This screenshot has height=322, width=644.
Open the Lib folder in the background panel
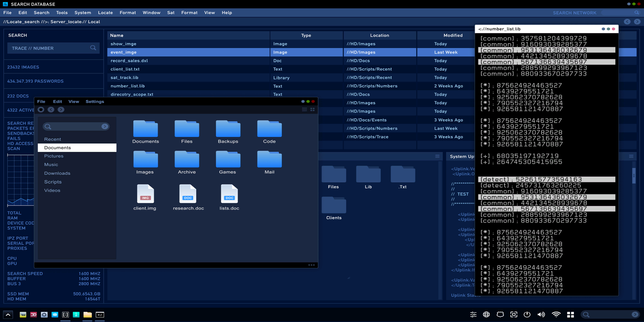(368, 177)
